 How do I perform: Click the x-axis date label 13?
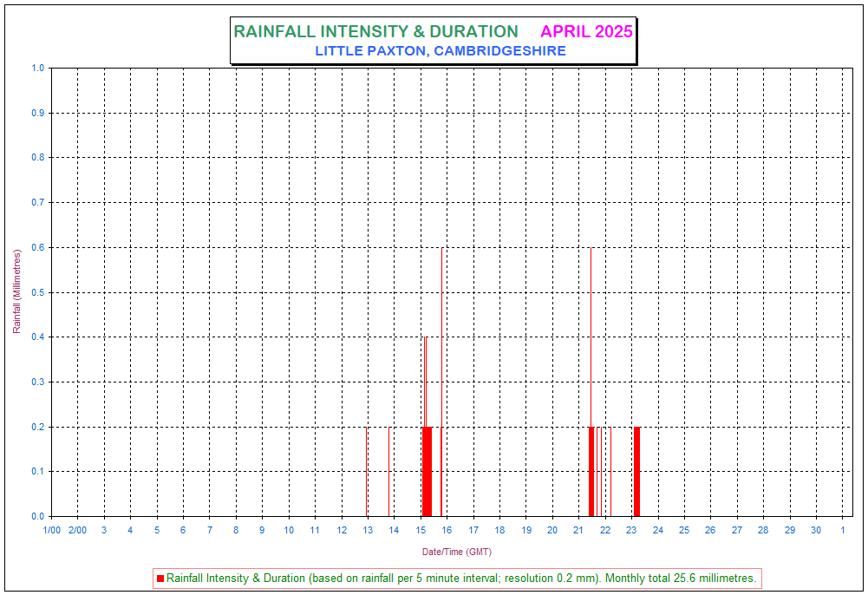click(368, 530)
